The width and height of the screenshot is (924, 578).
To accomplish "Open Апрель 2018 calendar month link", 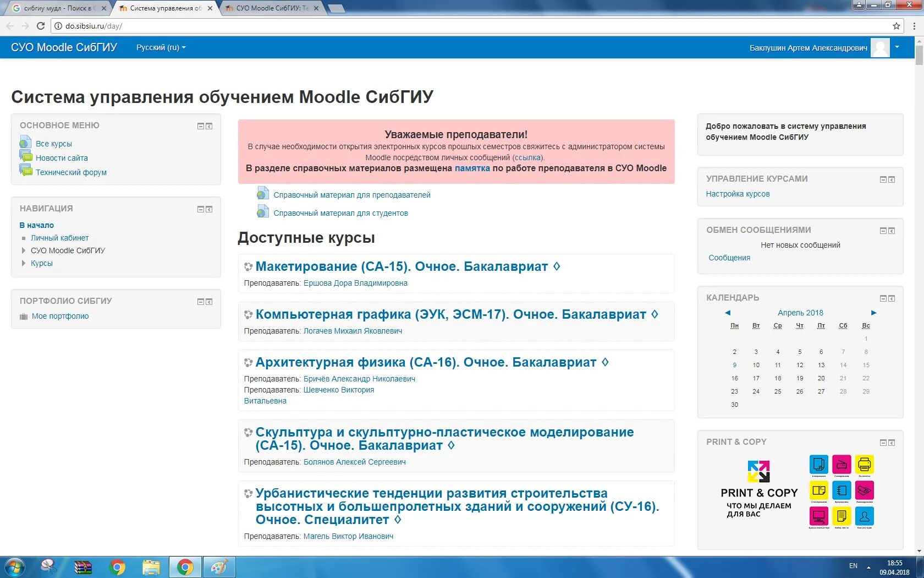I will point(800,313).
